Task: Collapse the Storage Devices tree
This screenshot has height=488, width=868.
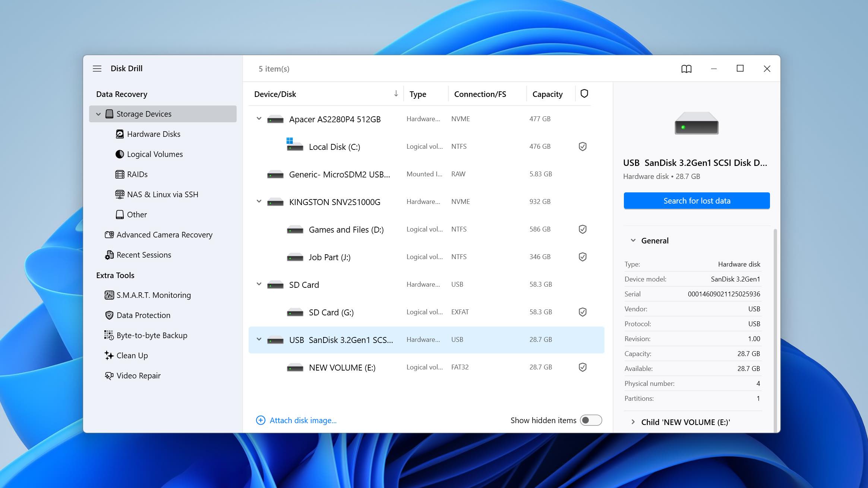Action: point(98,114)
